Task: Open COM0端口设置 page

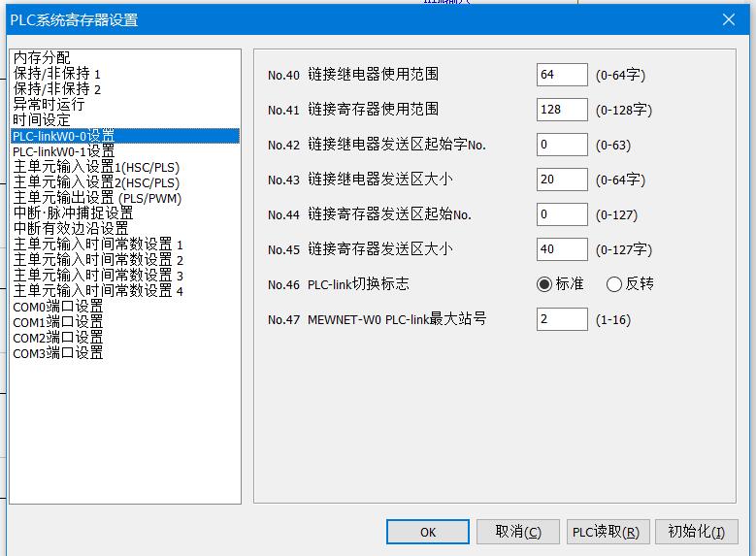Action: pyautogui.click(x=57, y=307)
